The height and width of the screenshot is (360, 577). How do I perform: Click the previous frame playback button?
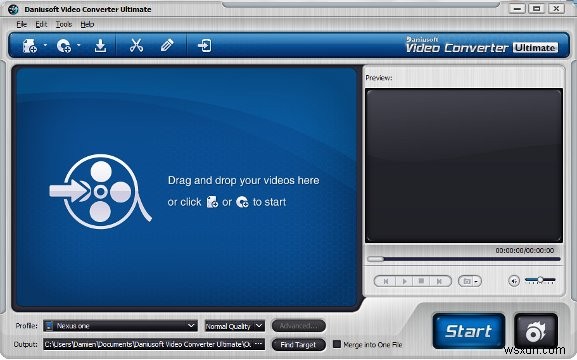point(385,282)
